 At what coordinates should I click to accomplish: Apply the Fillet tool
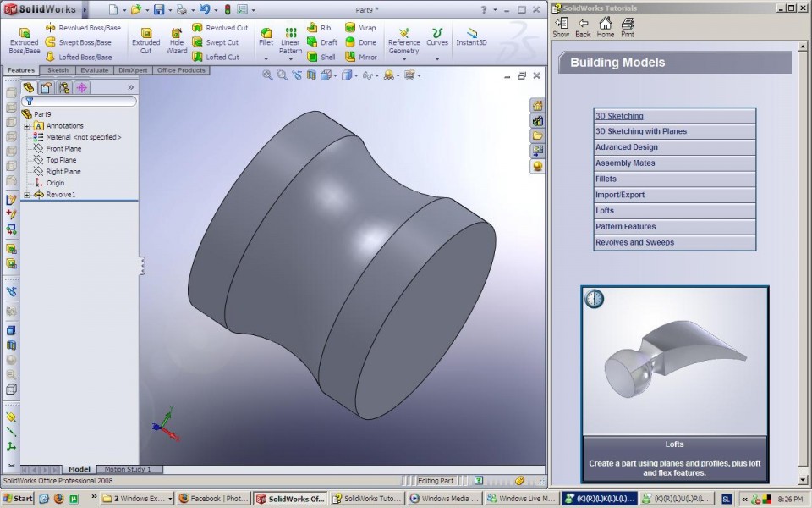click(x=266, y=37)
